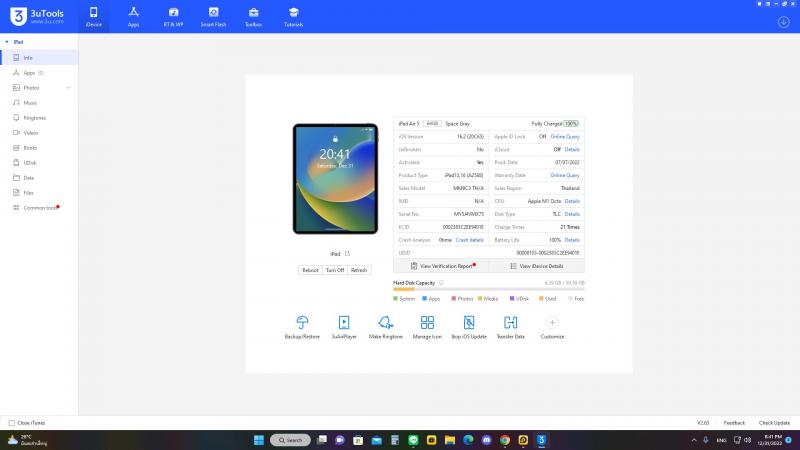Image resolution: width=800 pixels, height=450 pixels.
Task: Click refresh icon next to Hard Disk Capacity
Action: click(441, 283)
